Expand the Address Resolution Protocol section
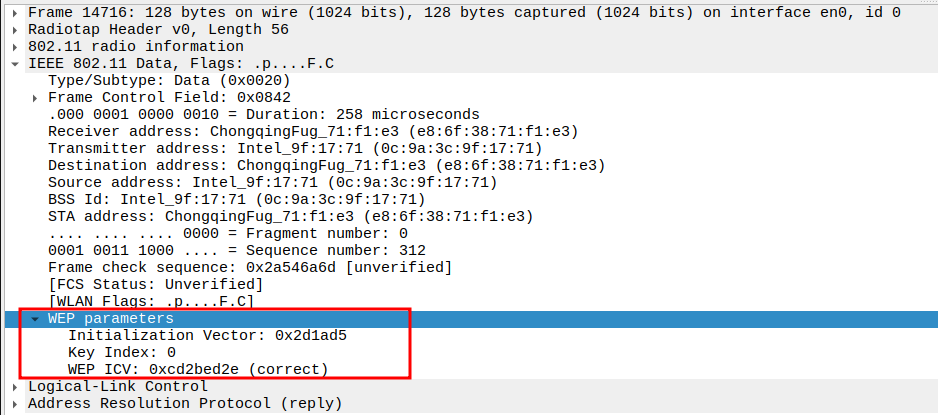The image size is (938, 415). point(16,404)
